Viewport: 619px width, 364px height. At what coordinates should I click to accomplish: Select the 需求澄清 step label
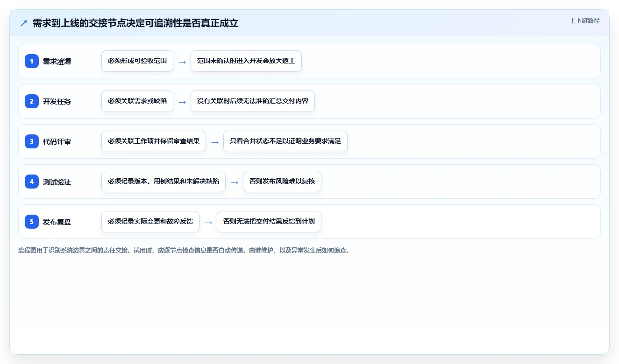coord(57,61)
